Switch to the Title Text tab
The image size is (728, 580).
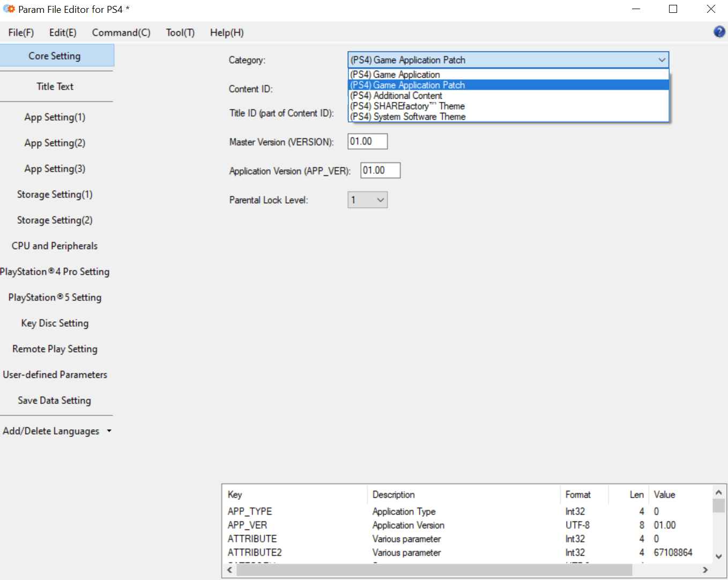tap(55, 86)
